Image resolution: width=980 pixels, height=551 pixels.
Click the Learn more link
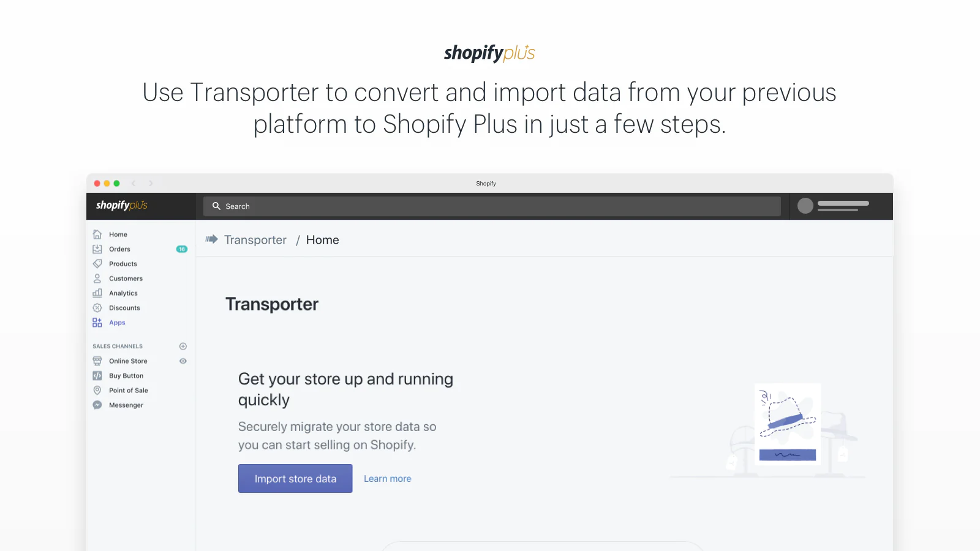(x=387, y=478)
